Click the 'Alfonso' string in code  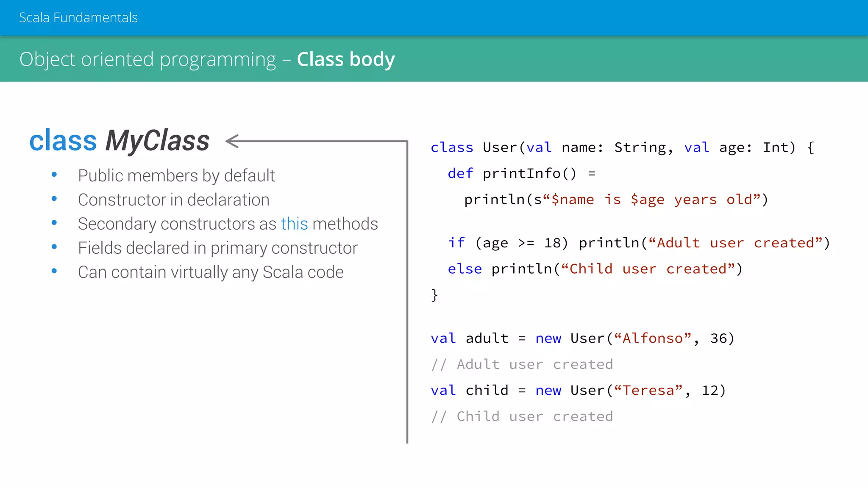[x=653, y=338]
